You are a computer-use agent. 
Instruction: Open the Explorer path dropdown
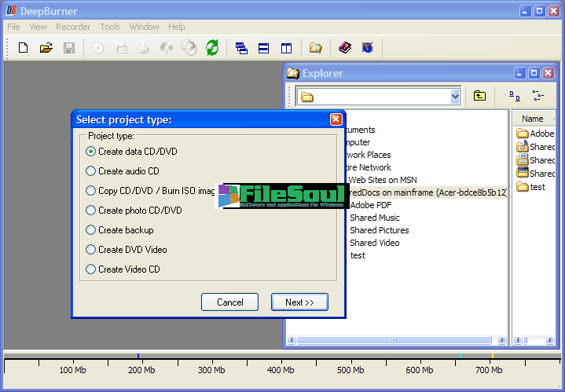click(x=455, y=97)
